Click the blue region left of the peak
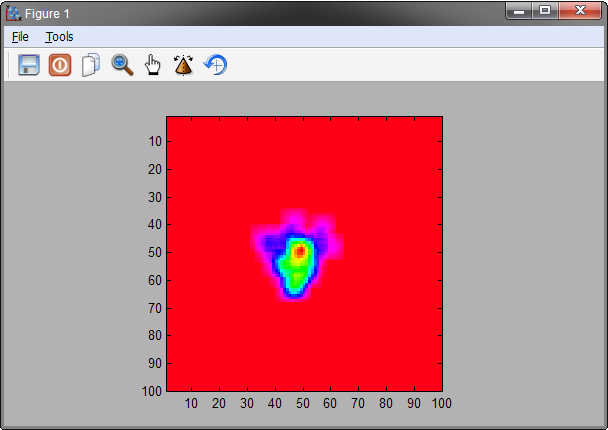The width and height of the screenshot is (608, 430). (271, 243)
